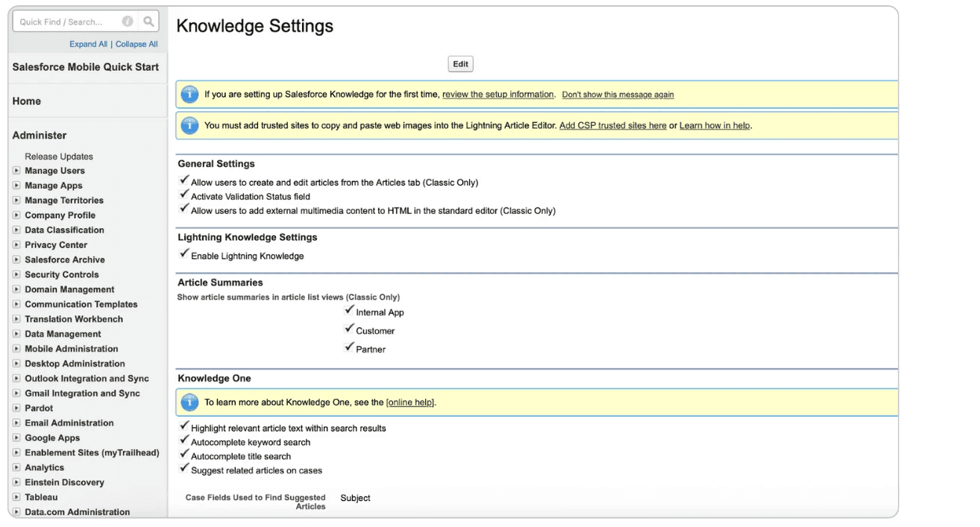Click info icon beside trusted sites message

point(189,125)
